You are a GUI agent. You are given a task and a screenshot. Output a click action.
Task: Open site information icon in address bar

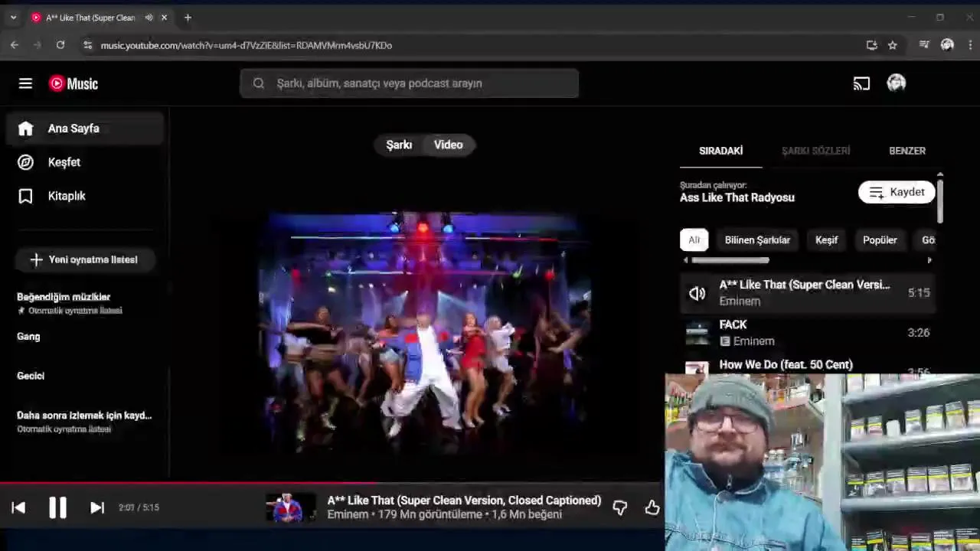pyautogui.click(x=87, y=45)
